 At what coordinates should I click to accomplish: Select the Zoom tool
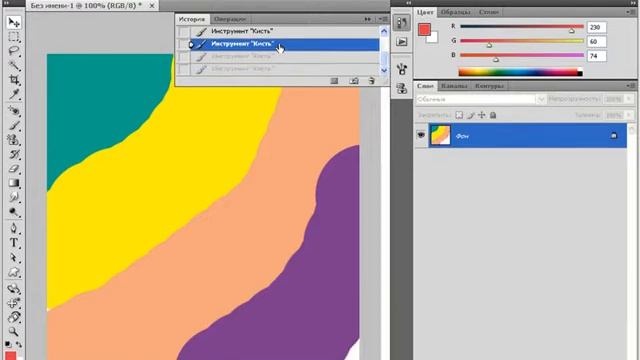(x=13, y=331)
